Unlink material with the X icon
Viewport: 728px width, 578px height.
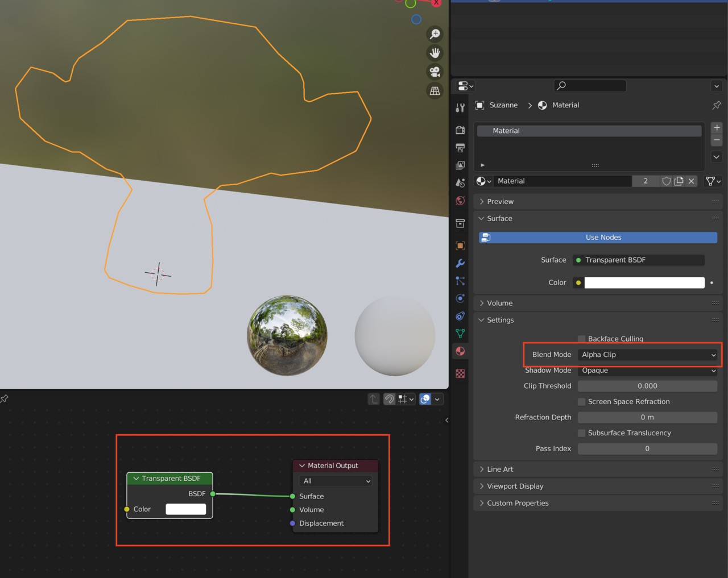[x=691, y=181]
